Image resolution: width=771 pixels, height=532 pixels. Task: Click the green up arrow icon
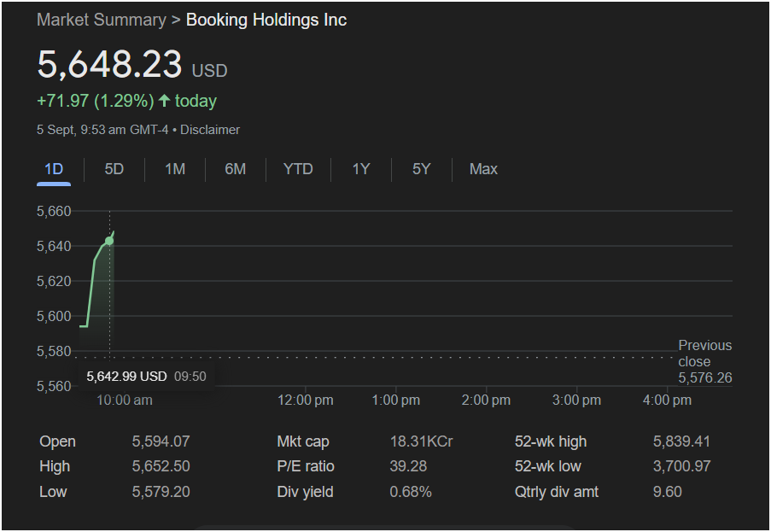pyautogui.click(x=164, y=101)
